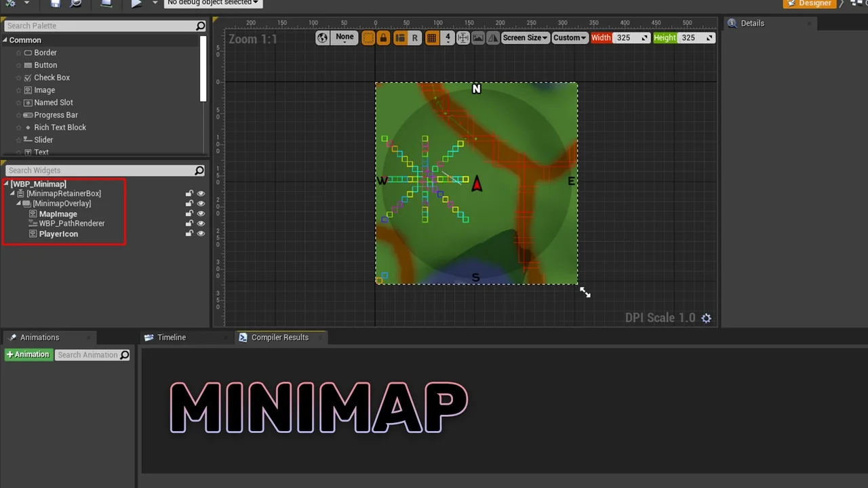Click the DPI Scale settings gear
The width and height of the screenshot is (868, 488).
(707, 318)
